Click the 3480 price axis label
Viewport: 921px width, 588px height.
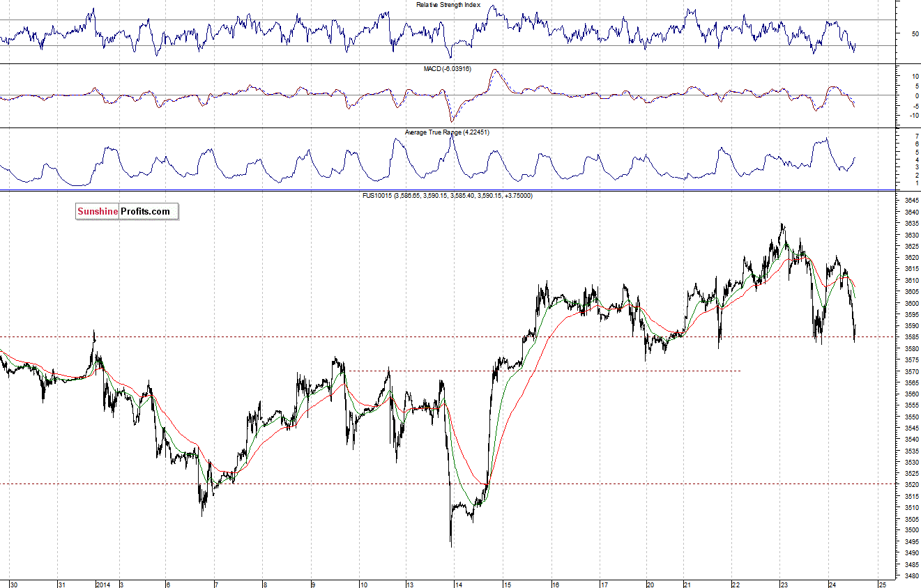click(911, 576)
